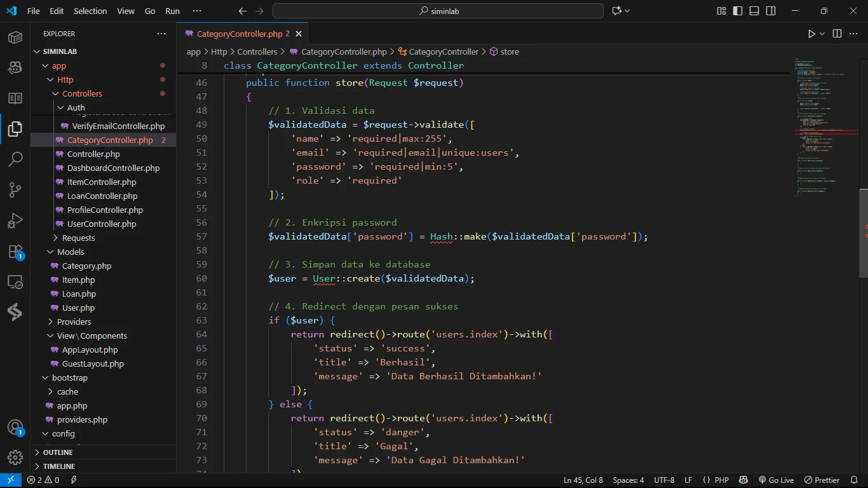Screen dimensions: 868x488
Task: Expand the OUTLINE section
Action: (x=58, y=452)
